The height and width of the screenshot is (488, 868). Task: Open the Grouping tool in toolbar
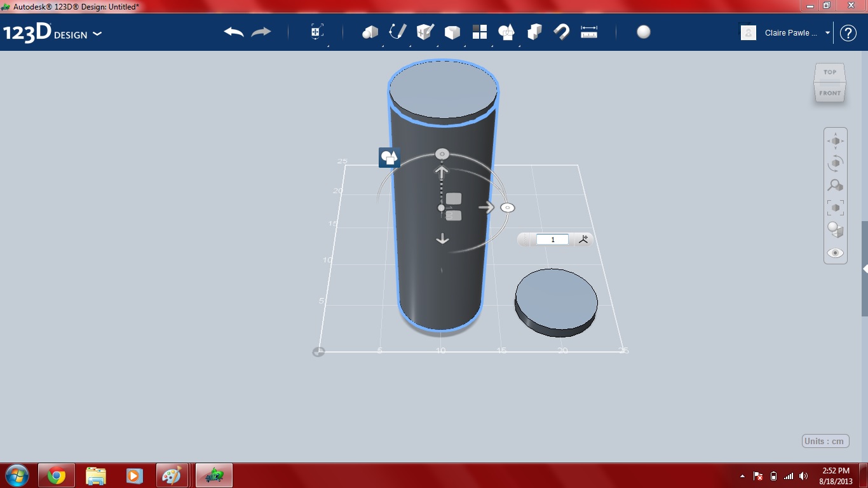pos(506,32)
